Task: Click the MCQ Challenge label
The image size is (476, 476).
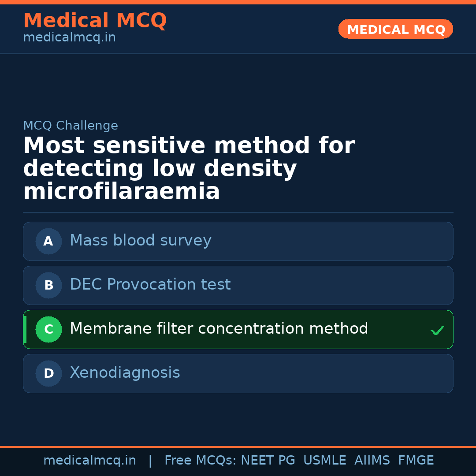Action: (71, 126)
